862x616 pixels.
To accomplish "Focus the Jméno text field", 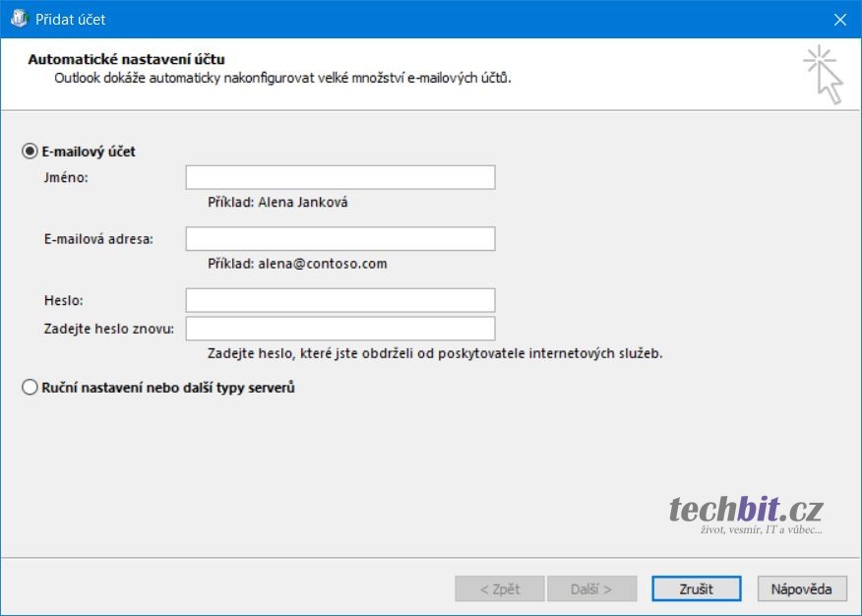I will 339,177.
